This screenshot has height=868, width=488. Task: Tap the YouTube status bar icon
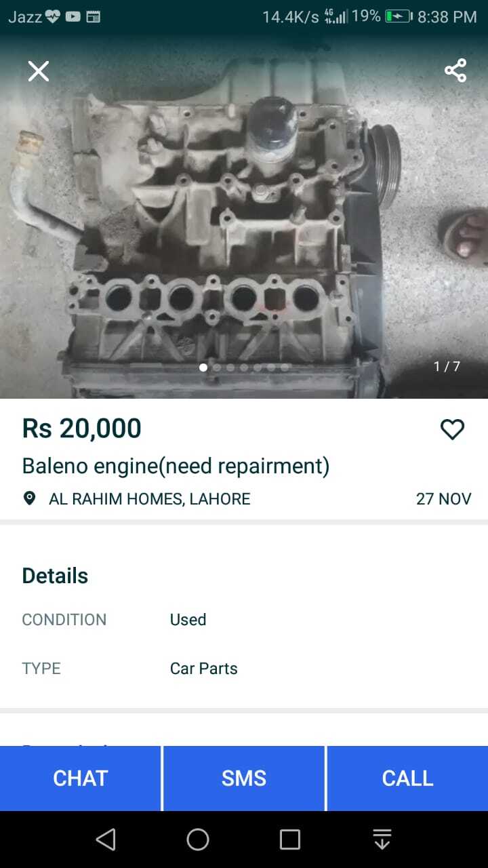74,17
